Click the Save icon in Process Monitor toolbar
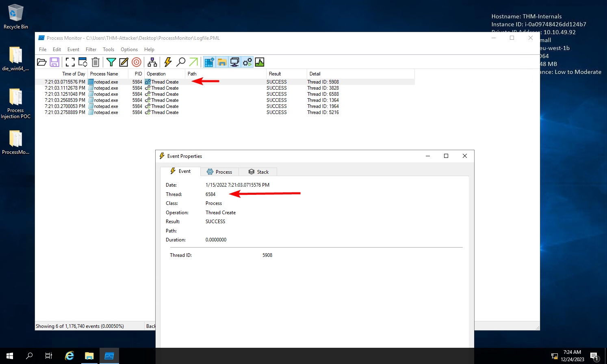607x364 pixels. click(54, 62)
